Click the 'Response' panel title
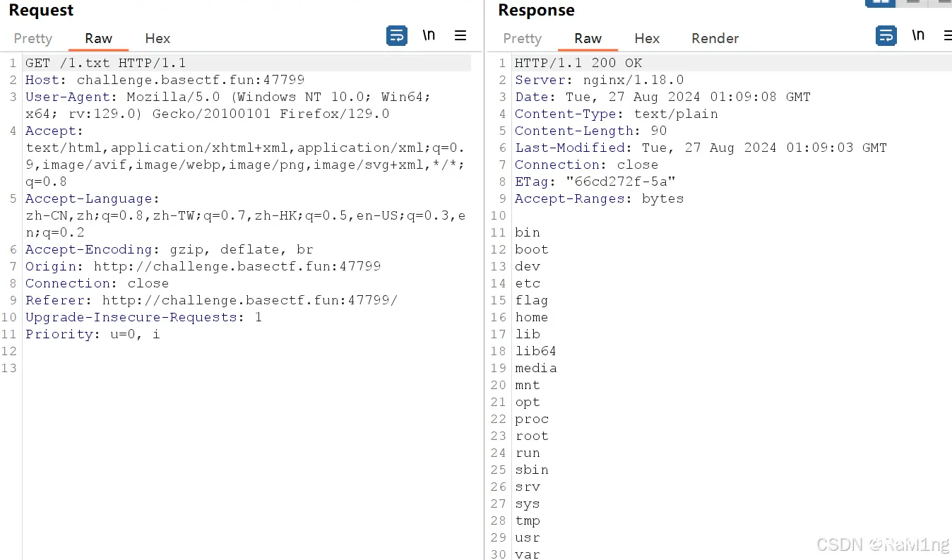 point(536,11)
